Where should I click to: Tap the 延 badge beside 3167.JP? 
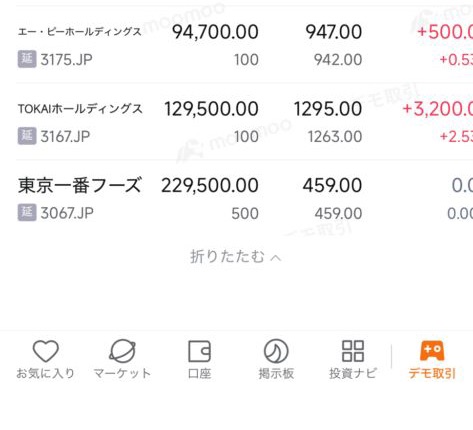click(27, 136)
